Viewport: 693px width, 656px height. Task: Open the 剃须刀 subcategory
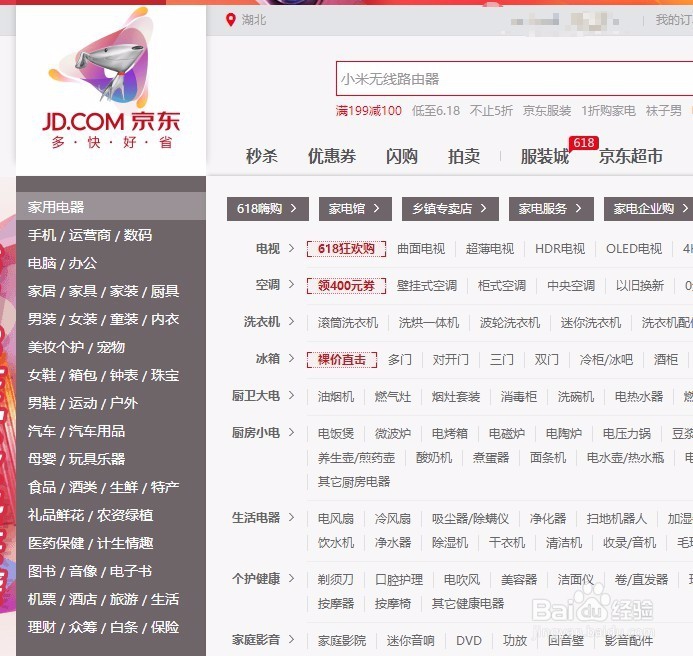pos(336,580)
